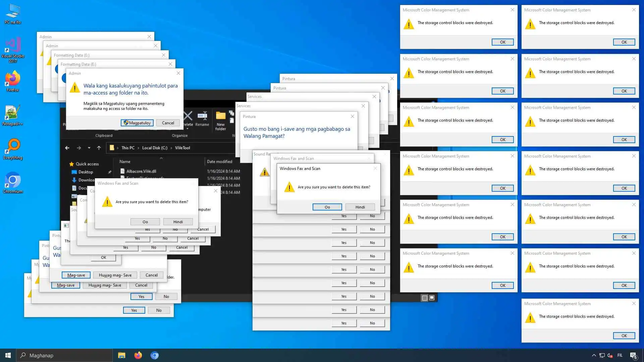
Task: Open Chromium from the taskbar
Action: coord(154,355)
